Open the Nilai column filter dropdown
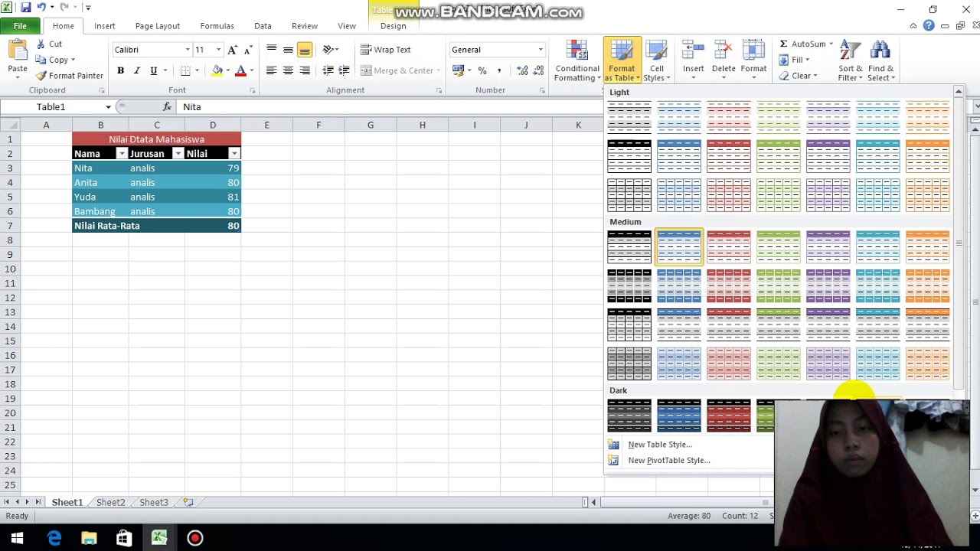The width and height of the screenshot is (980, 551). [x=234, y=154]
